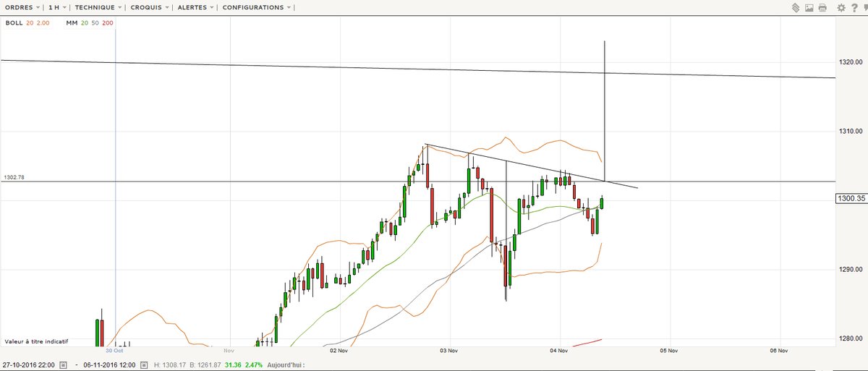Select the MM moving average label
Screen dimensions: 868x371
(x=72, y=23)
